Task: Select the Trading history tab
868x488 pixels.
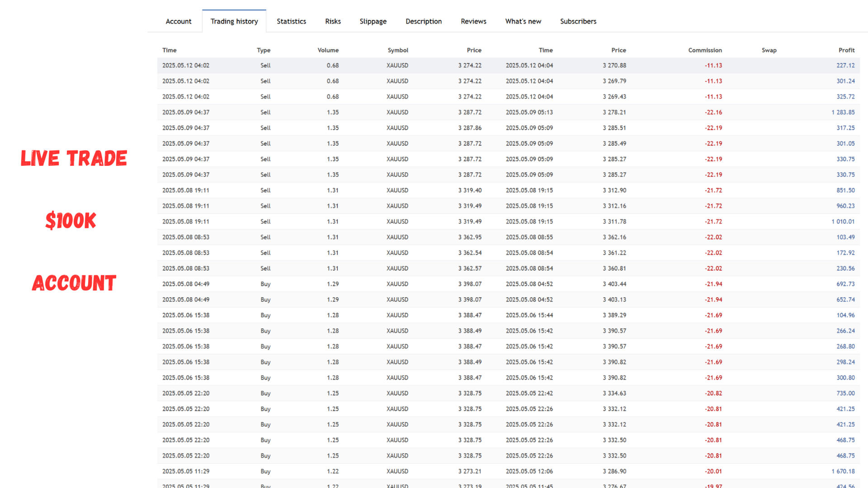Action: click(x=234, y=21)
